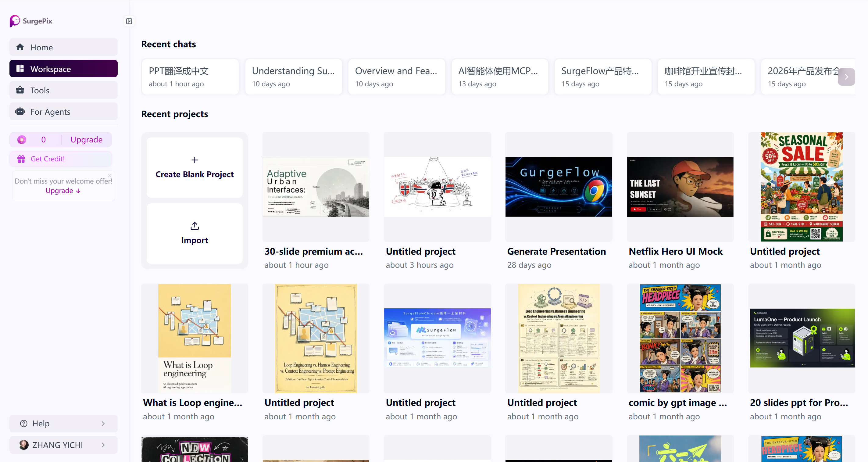Expand ZHANG YICHI account menu chevron
Image resolution: width=868 pixels, height=462 pixels.
coord(103,445)
